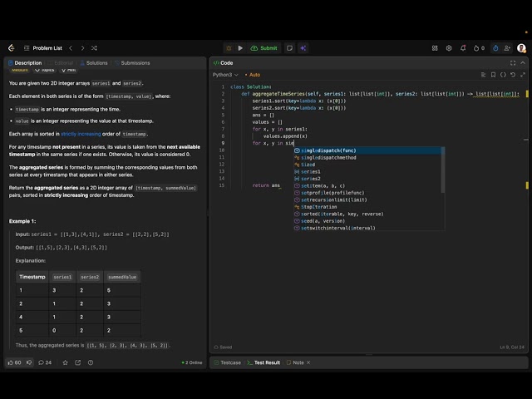Click the debug bug icon
This screenshot has height=399, width=532.
click(229, 48)
